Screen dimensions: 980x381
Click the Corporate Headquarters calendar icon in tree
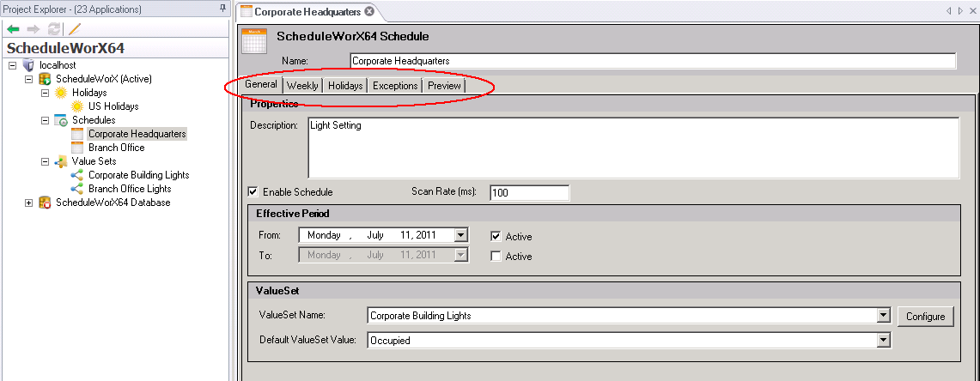point(77,134)
